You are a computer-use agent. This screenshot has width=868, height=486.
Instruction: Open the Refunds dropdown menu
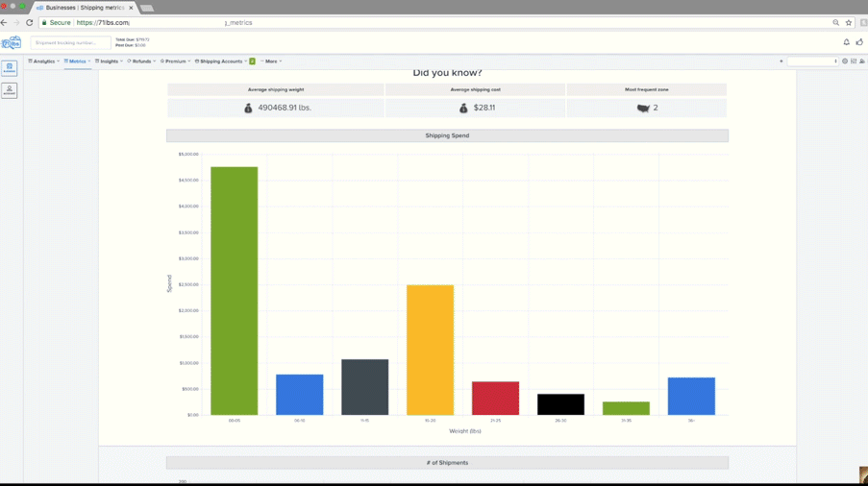(x=141, y=61)
